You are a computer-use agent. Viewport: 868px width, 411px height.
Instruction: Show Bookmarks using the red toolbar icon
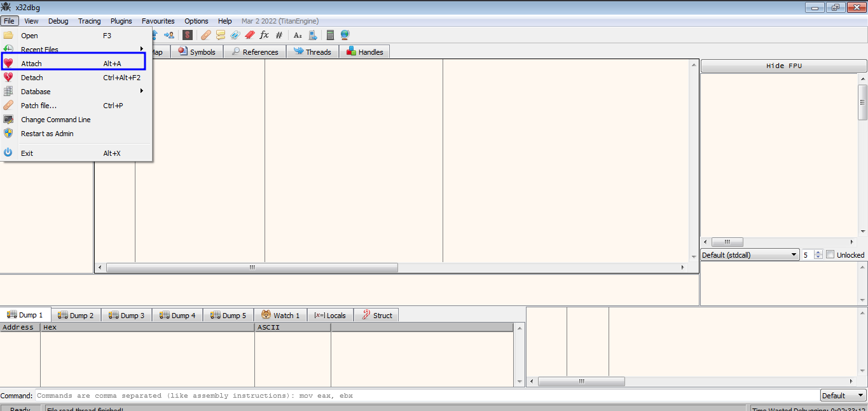coord(250,35)
